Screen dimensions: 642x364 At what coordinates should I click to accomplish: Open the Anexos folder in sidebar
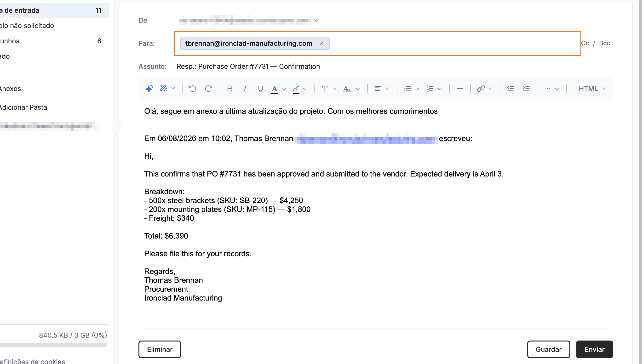10,89
